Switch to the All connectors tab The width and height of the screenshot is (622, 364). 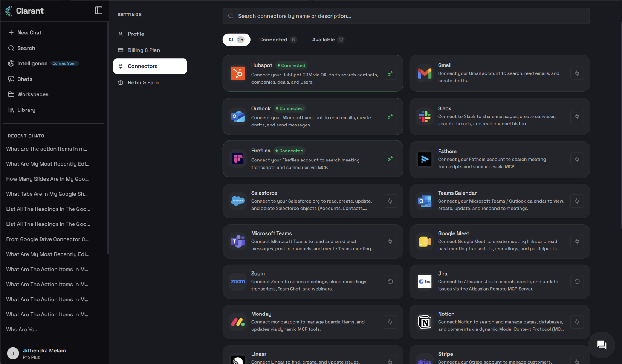236,40
